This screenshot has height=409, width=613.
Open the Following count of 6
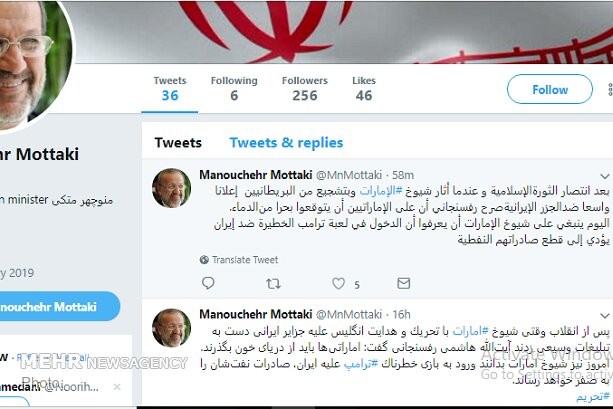coord(234,89)
